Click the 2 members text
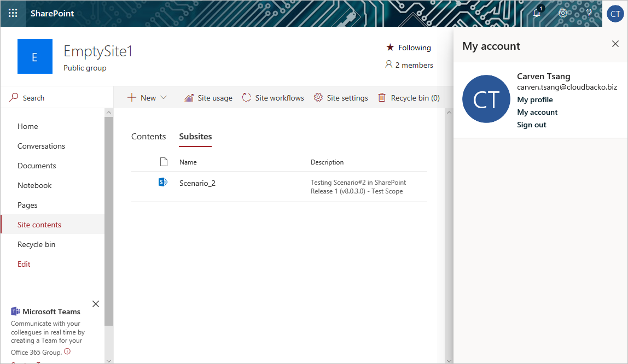 [414, 65]
